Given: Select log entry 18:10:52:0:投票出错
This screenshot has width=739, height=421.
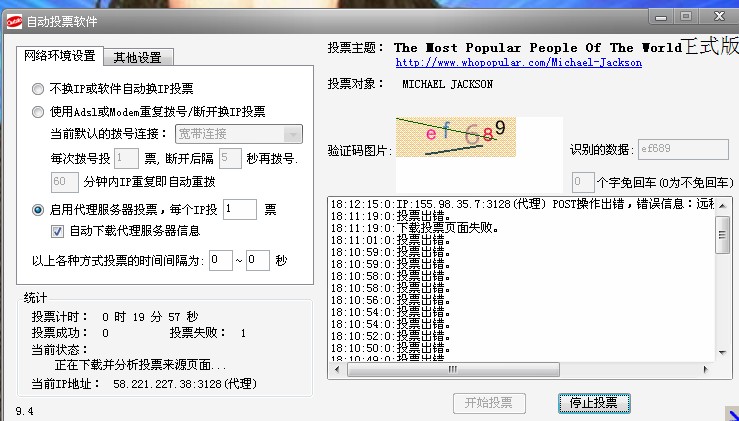Looking at the screenshot, I should [391, 337].
